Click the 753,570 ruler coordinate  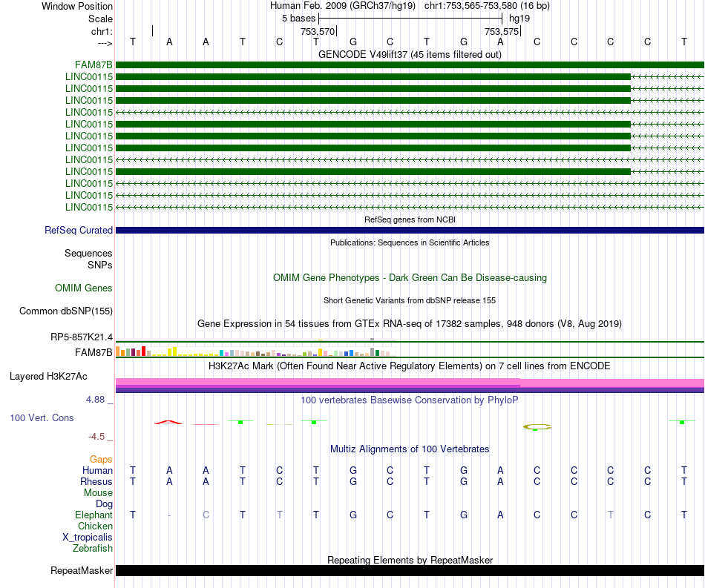click(x=318, y=31)
